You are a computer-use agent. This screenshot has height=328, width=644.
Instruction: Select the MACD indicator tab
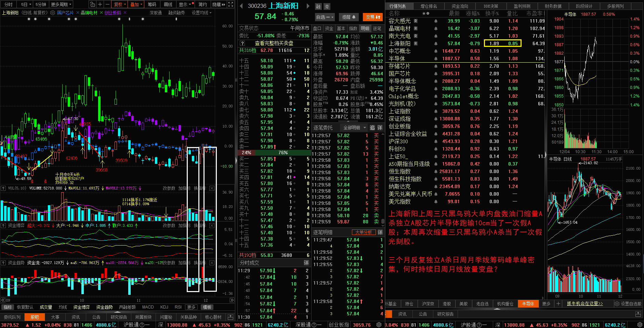(x=148, y=307)
